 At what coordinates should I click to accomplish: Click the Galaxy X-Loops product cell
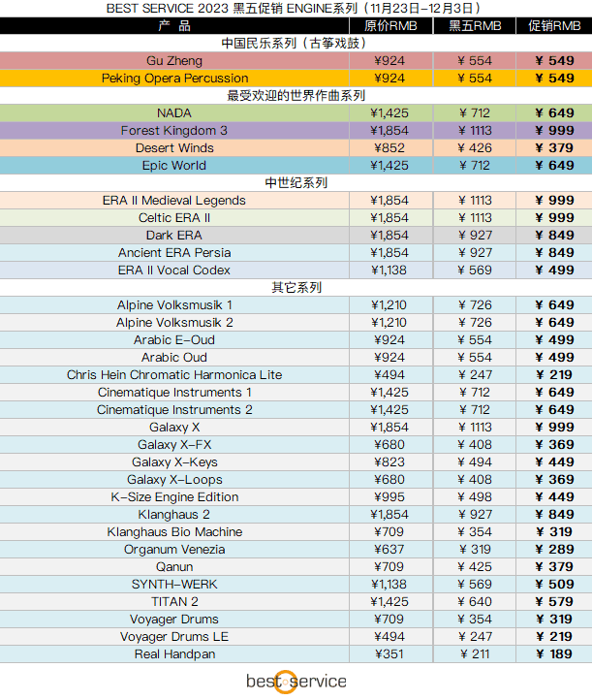(174, 480)
